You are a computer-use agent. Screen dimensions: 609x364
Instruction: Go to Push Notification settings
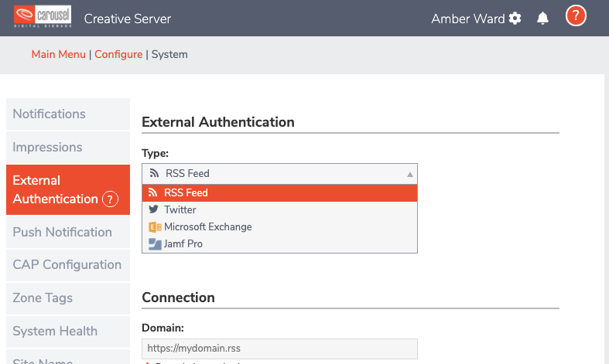63,232
